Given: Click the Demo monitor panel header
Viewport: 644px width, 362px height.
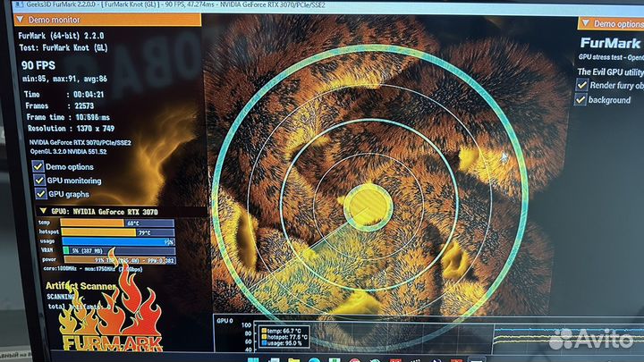Looking at the screenshot, I should point(108,20).
